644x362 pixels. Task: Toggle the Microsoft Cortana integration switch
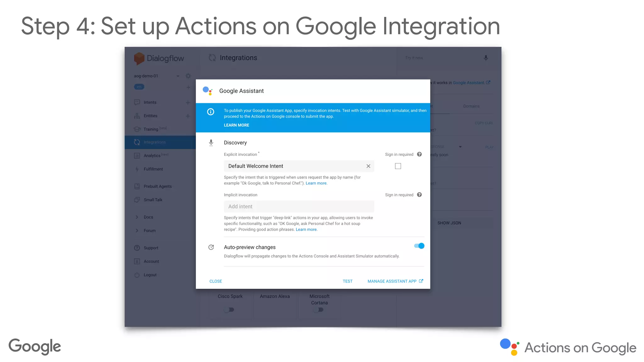pos(318,310)
